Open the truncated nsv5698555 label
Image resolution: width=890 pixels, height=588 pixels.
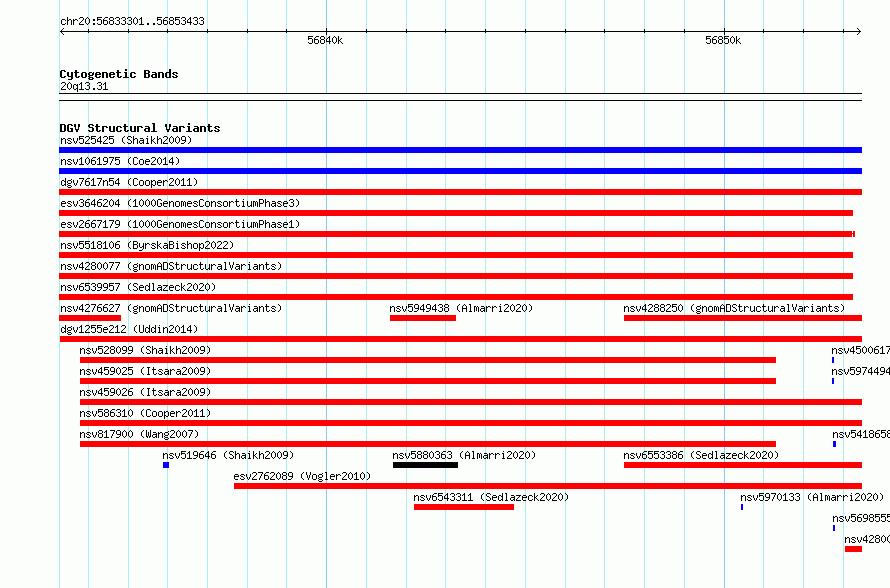(x=861, y=518)
